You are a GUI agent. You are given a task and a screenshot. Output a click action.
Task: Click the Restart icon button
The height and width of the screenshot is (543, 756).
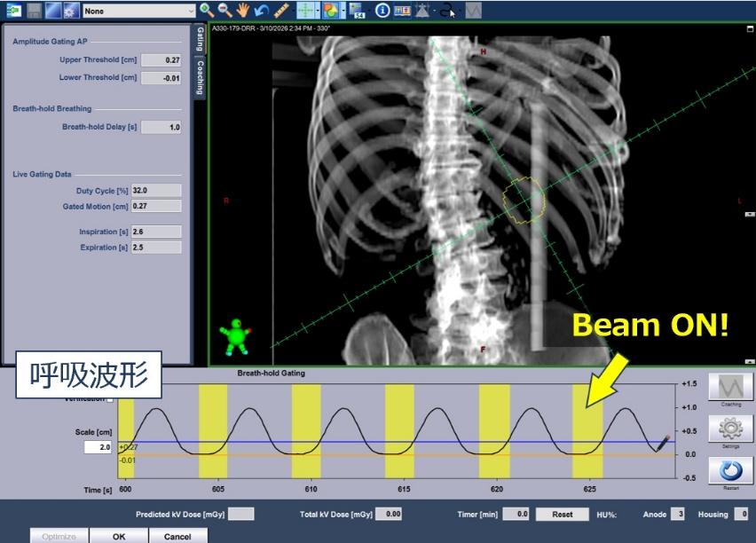(x=730, y=469)
